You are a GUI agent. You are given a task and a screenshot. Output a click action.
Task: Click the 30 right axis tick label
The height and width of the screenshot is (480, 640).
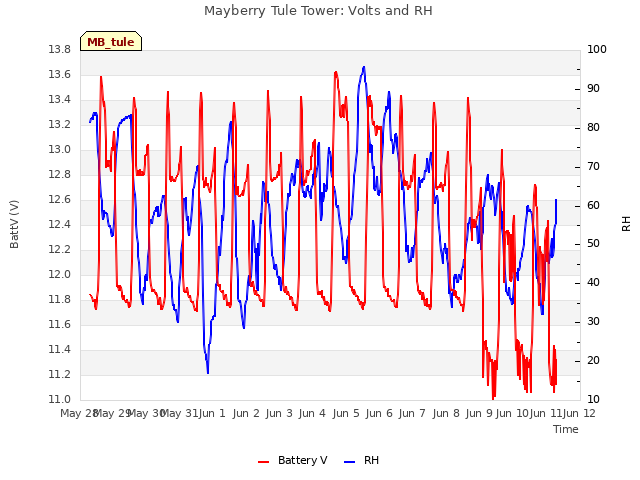pos(593,322)
